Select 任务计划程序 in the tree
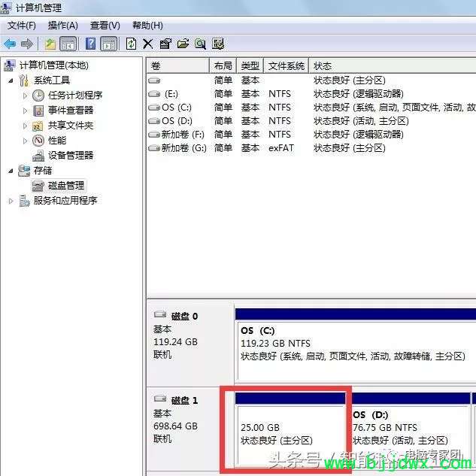The width and height of the screenshot is (476, 476). coord(75,96)
